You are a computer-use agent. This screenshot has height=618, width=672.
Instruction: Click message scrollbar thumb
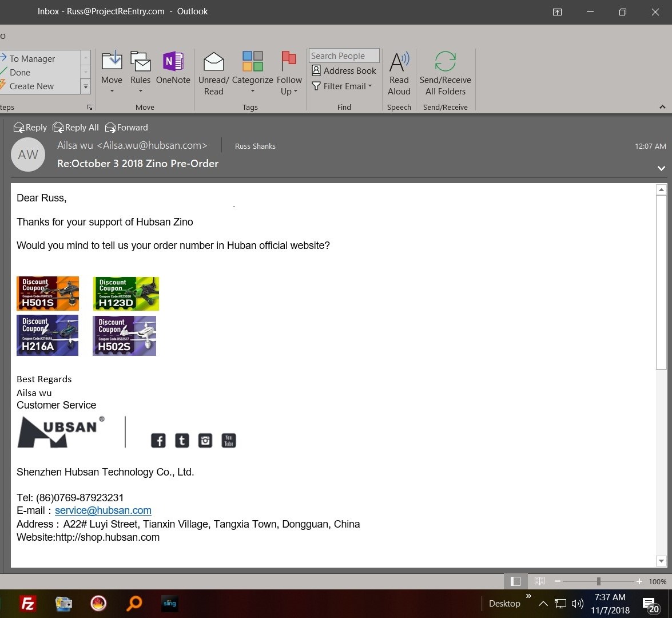pos(661,282)
